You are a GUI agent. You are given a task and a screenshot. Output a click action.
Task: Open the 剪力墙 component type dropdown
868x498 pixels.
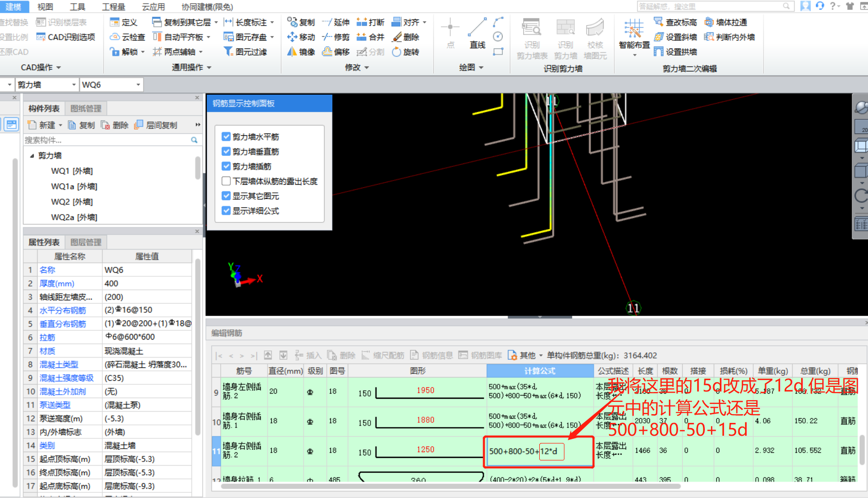[x=74, y=85]
